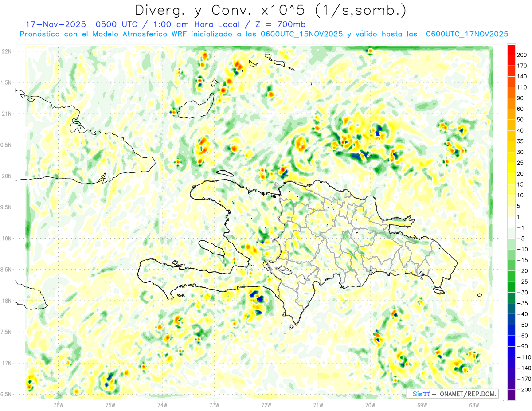Click the color scale label "170" near the top
Image resolution: width=532 pixels, height=411 pixels.
point(523,66)
